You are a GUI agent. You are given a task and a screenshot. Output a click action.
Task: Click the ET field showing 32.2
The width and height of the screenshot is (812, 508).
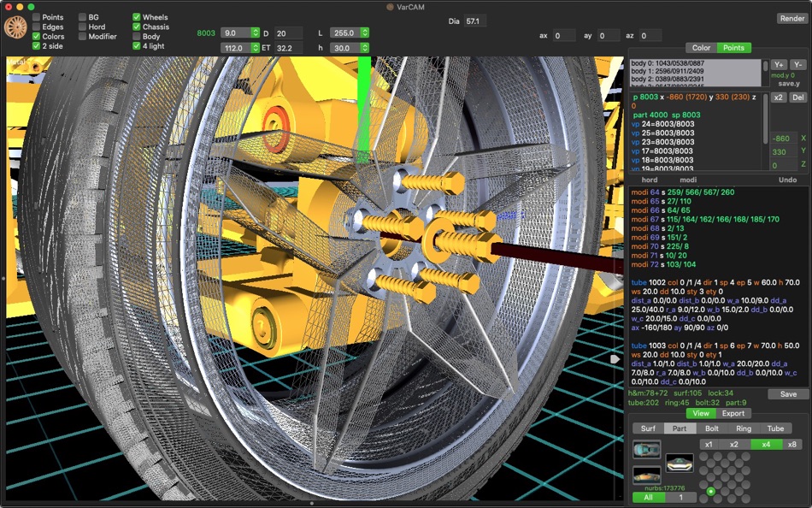pos(288,48)
